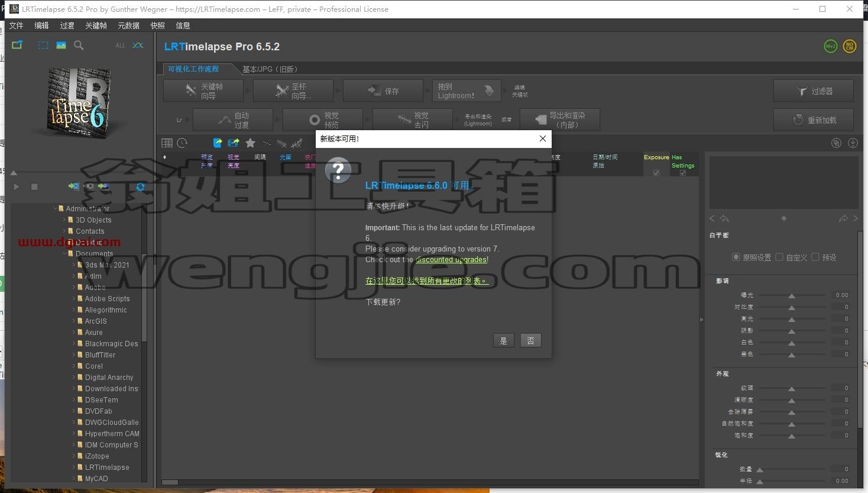Go to the previous keyframe with the left chevron

point(712,218)
